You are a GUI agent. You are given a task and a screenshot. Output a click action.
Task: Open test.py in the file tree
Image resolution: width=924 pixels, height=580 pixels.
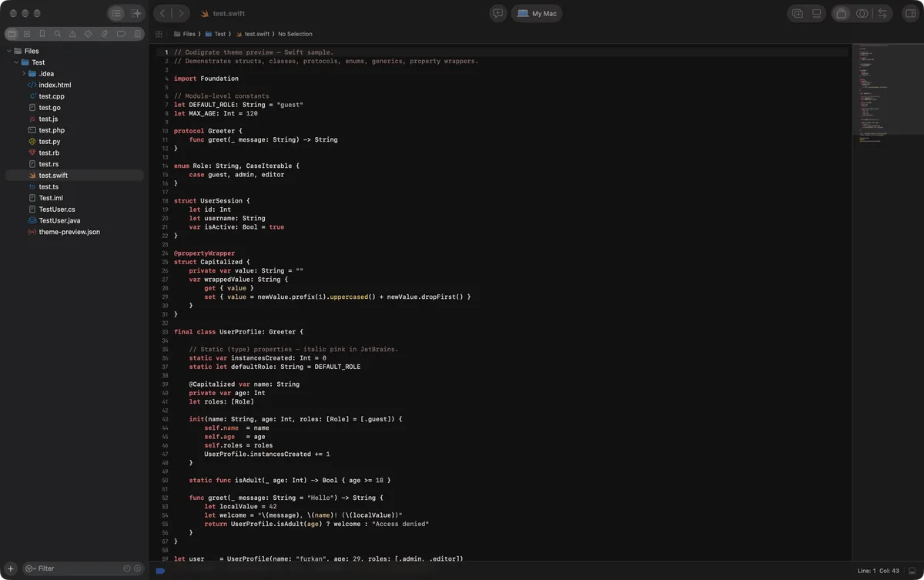(75, 142)
